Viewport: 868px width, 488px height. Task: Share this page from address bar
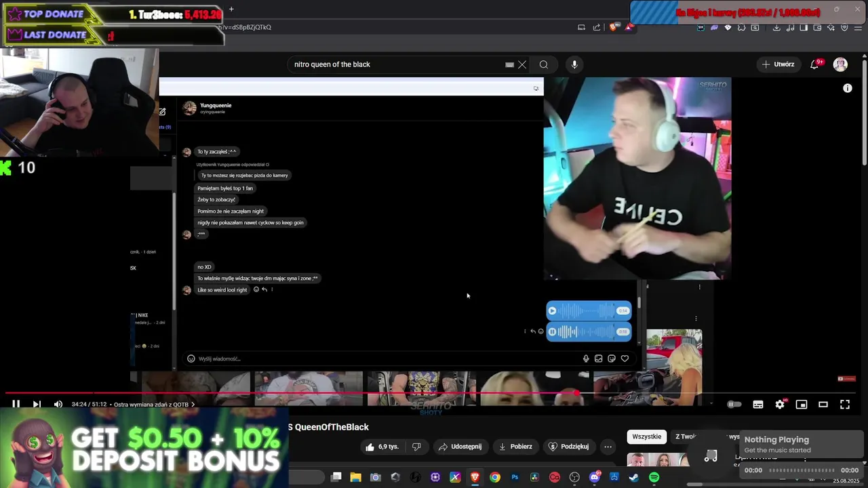coord(597,27)
